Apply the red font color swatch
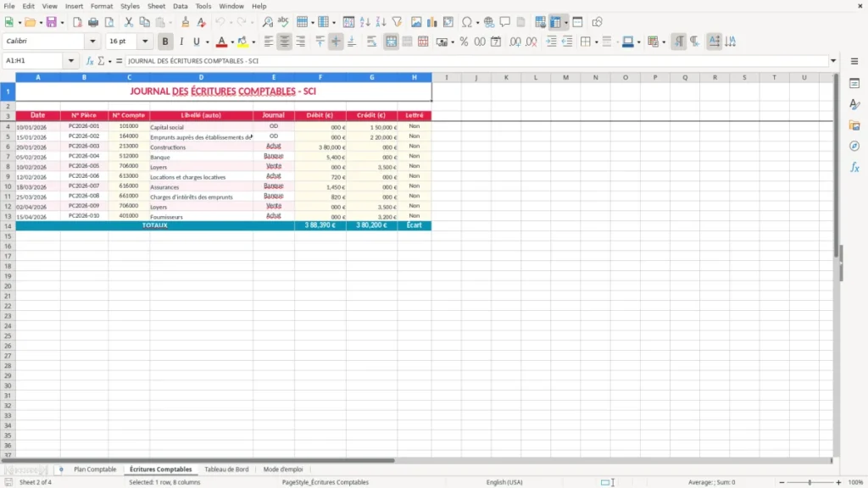 (221, 42)
